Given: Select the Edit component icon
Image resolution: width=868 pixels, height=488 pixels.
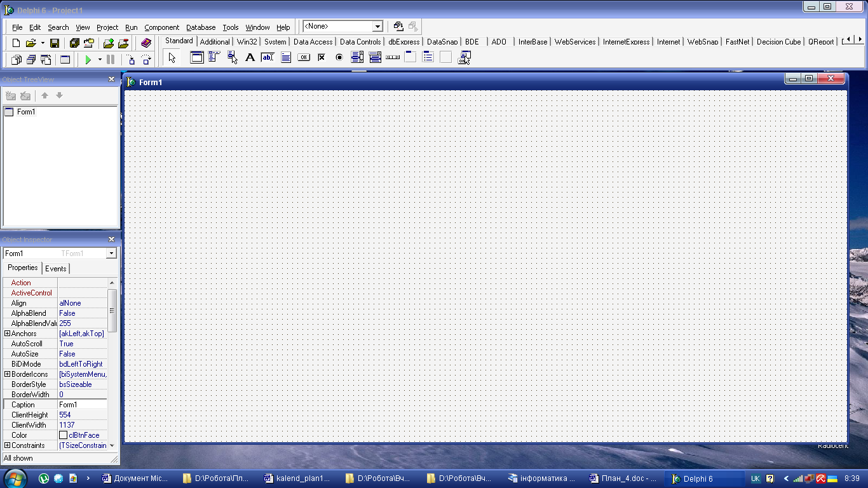Looking at the screenshot, I should (268, 58).
